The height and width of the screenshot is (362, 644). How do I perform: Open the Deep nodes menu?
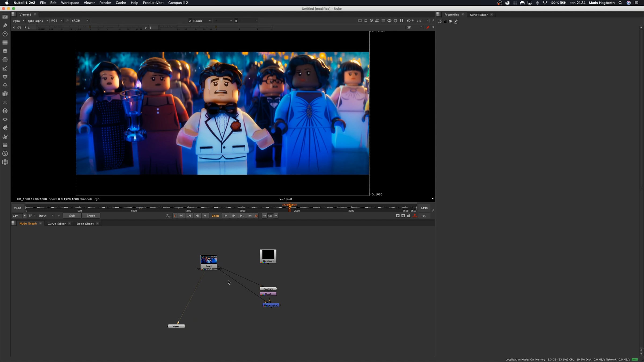pos(5,111)
